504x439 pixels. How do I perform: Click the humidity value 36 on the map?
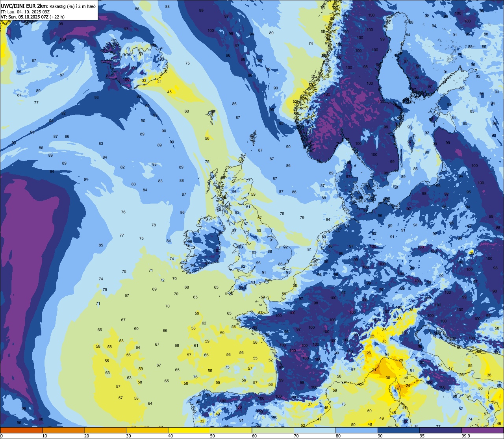coord(384,330)
